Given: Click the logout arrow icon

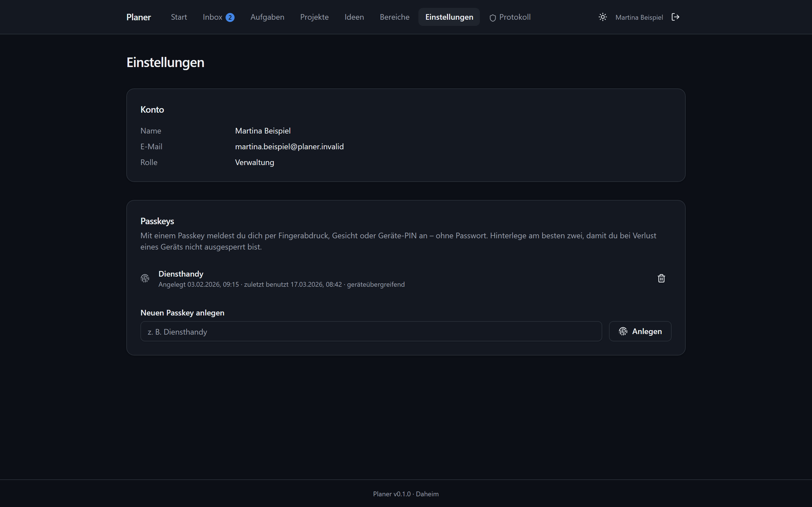Looking at the screenshot, I should point(676,17).
